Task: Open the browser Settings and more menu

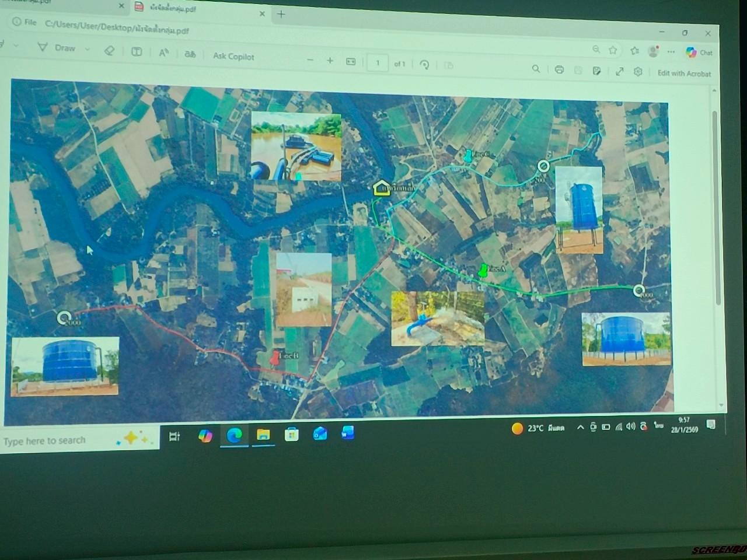Action: [671, 52]
